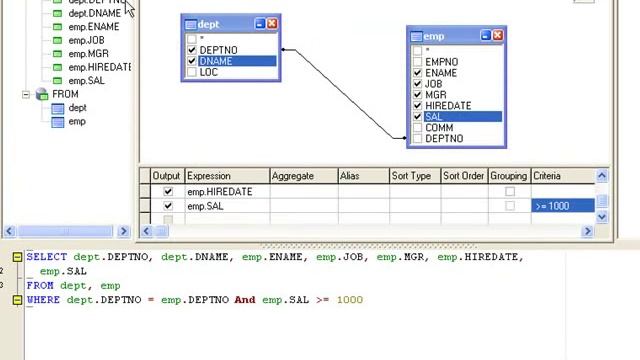Select dept.DNAME in the tree
This screenshot has height=360, width=640.
tap(95, 13)
